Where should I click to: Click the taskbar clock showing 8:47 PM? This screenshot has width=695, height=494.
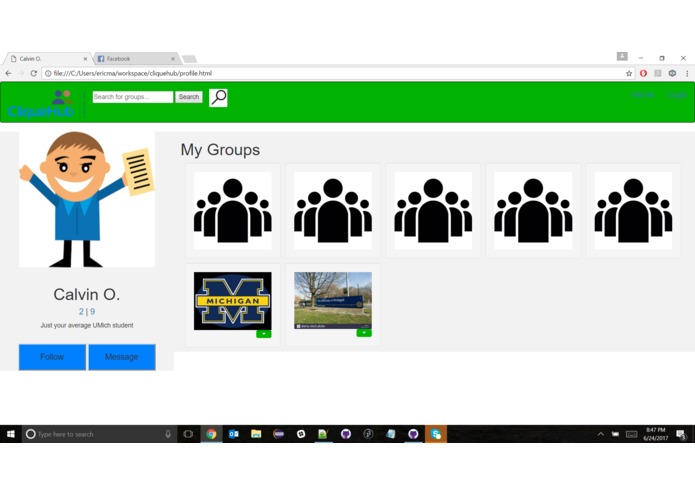pyautogui.click(x=656, y=434)
